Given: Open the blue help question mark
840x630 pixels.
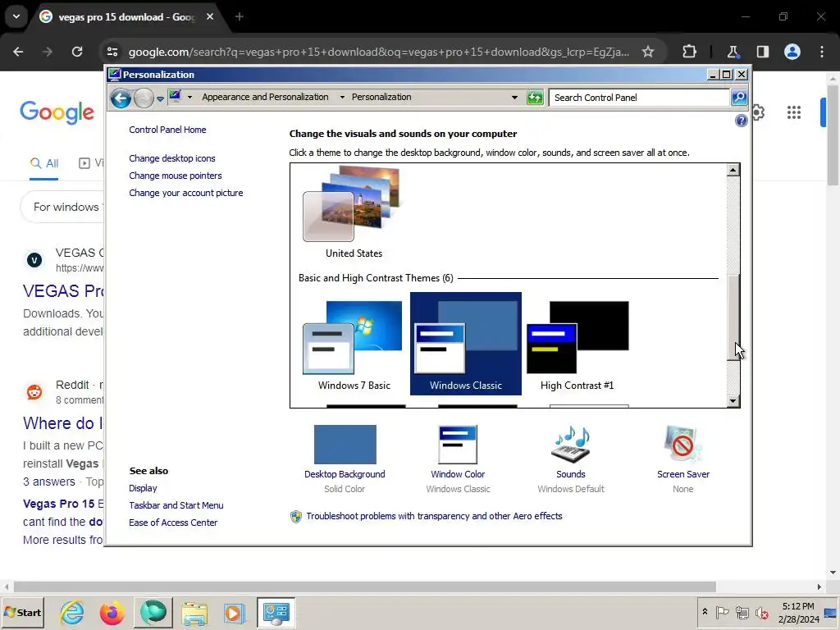Looking at the screenshot, I should tap(741, 121).
